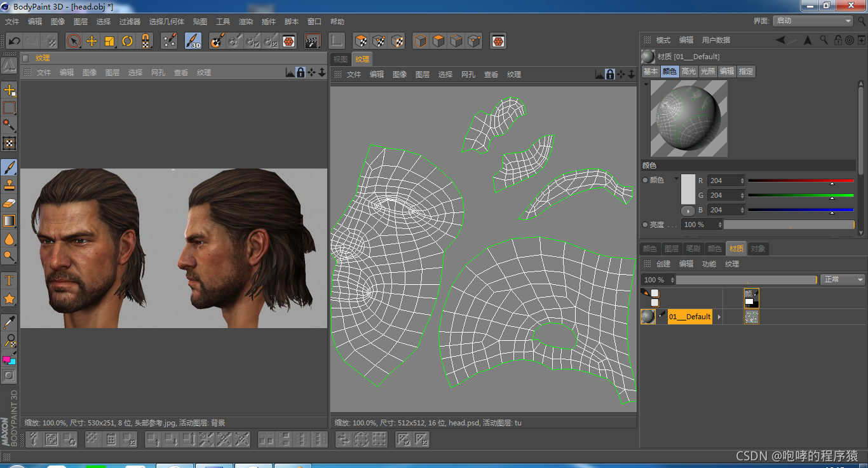Choose the Eyedropper color picker tool

[x=10, y=322]
